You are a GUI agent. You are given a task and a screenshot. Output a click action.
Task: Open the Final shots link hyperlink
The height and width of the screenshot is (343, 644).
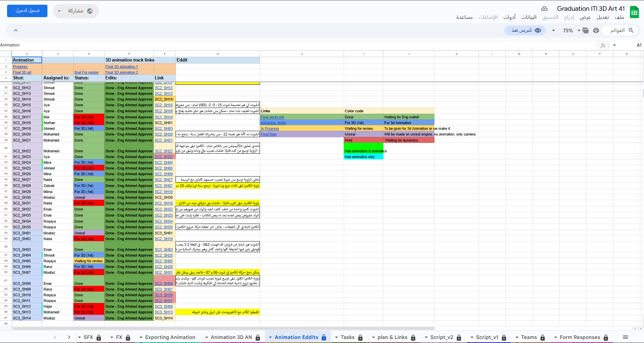[x=272, y=117]
